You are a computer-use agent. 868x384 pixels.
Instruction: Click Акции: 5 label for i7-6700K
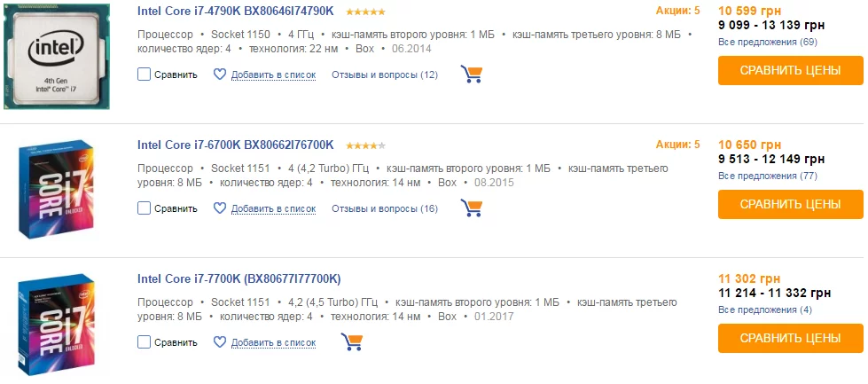coord(677,145)
